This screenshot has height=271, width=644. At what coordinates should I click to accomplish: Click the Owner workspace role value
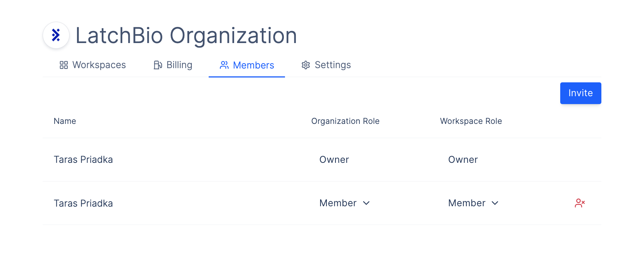pos(463,160)
